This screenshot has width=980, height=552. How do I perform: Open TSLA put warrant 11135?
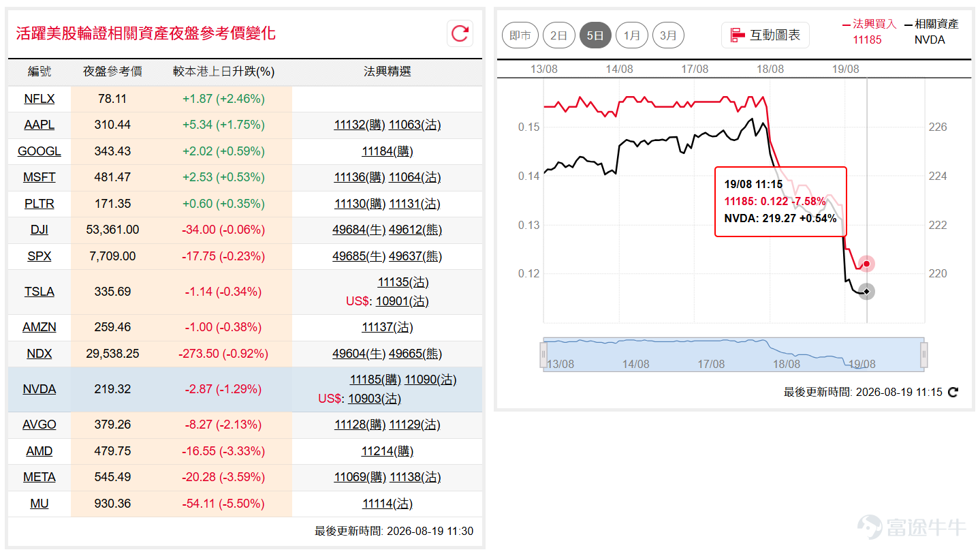[403, 282]
